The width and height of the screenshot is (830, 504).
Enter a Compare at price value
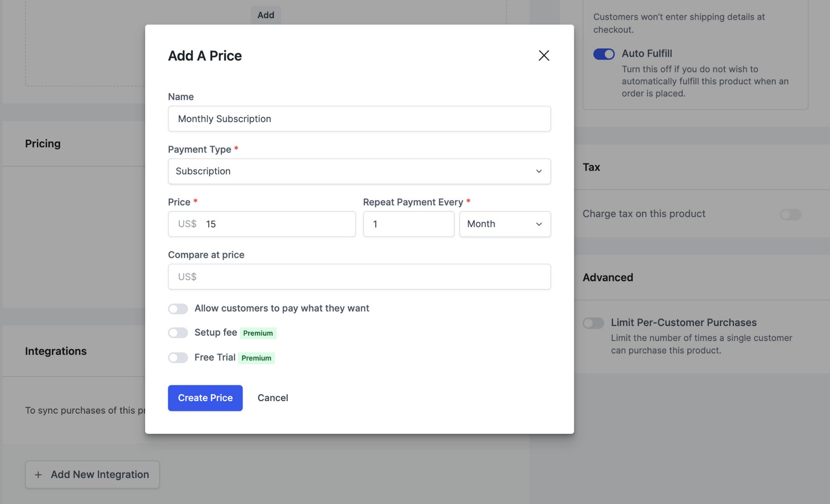click(360, 276)
